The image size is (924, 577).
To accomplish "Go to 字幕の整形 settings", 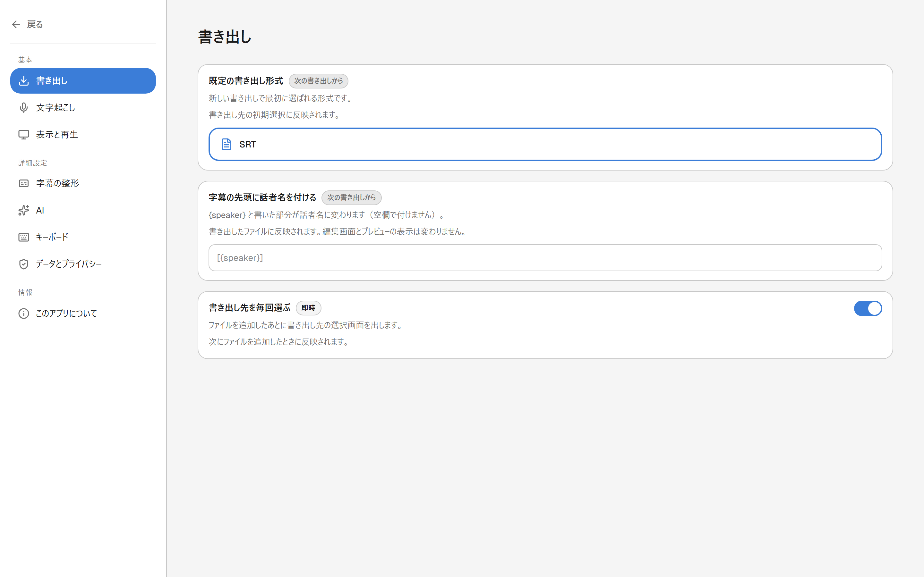I will 83,184.
